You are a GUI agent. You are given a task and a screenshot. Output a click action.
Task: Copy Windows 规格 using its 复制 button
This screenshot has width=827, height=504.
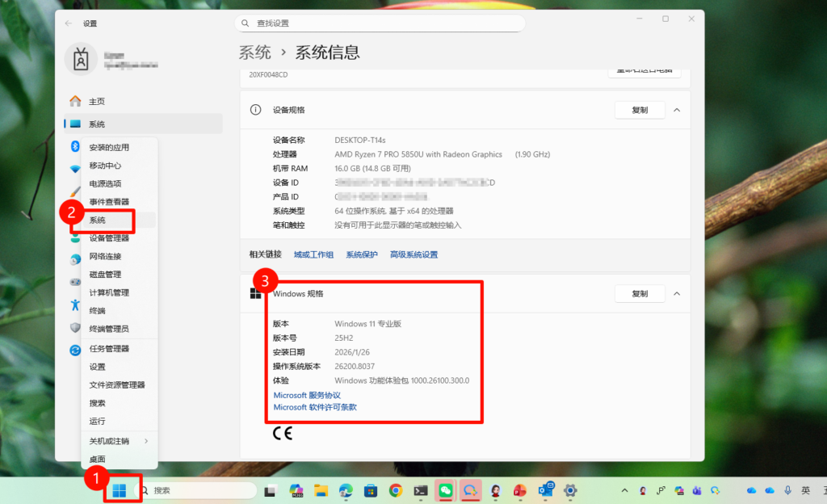pos(640,293)
